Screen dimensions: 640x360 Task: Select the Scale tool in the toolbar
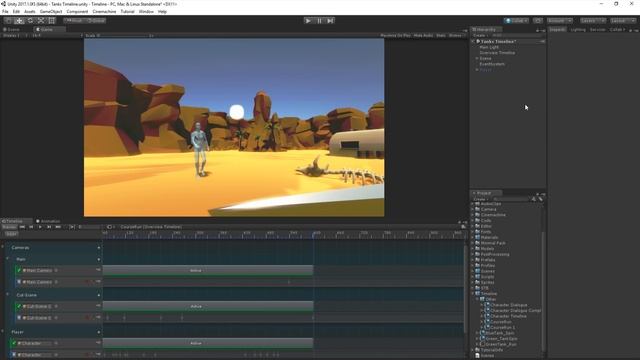[x=41, y=20]
